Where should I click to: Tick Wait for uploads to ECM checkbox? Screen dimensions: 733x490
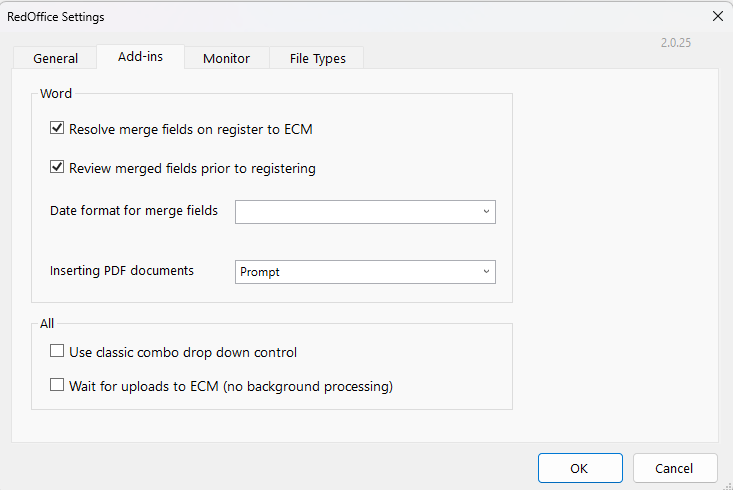pos(57,385)
